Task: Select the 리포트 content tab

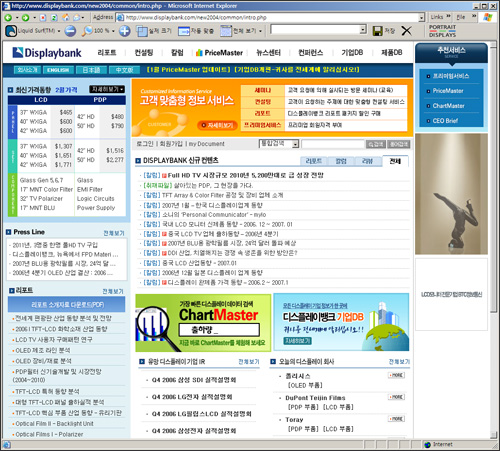Action: click(314, 161)
